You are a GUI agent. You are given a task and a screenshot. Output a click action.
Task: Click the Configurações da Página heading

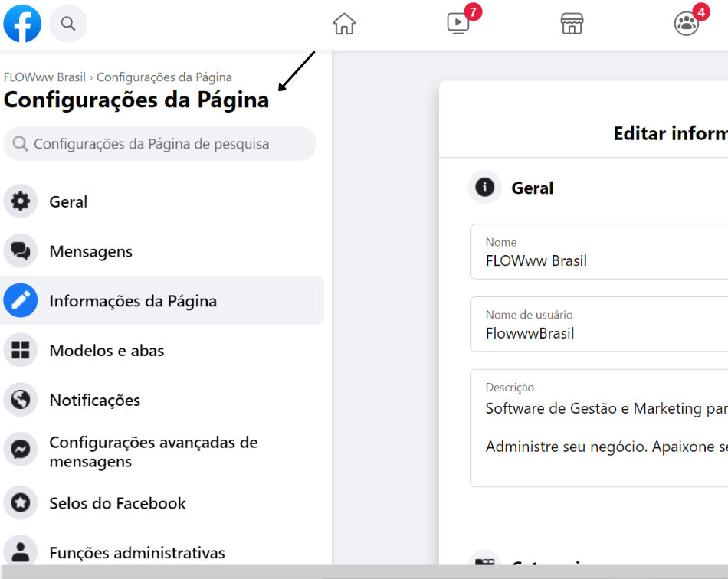coord(136,100)
